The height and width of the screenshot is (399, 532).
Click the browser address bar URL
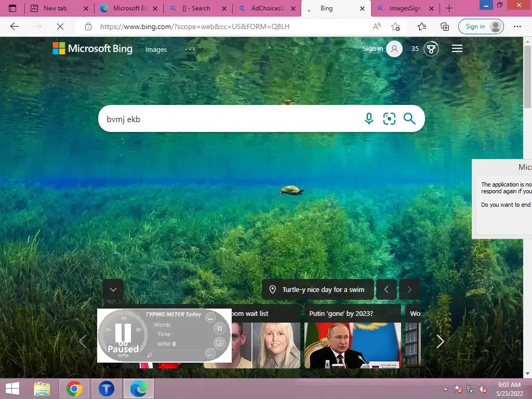click(x=195, y=26)
